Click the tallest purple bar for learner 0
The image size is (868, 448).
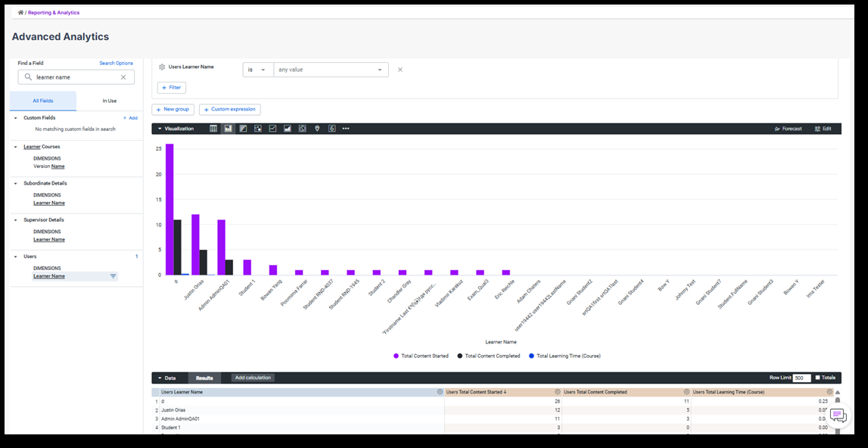pos(170,210)
